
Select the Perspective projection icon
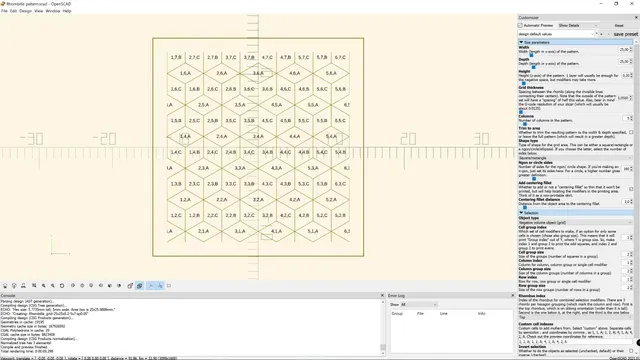pyautogui.click(x=130, y=286)
